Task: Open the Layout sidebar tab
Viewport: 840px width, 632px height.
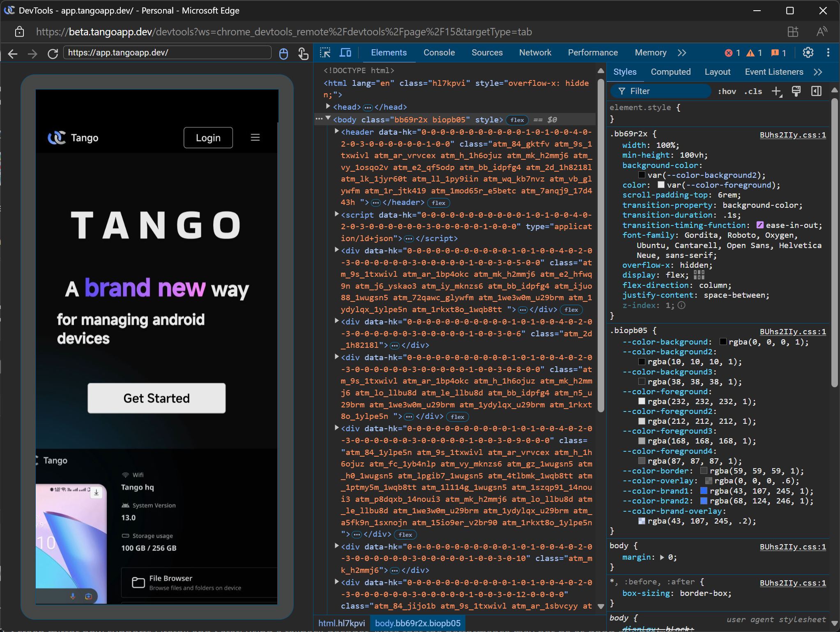Action: point(718,72)
